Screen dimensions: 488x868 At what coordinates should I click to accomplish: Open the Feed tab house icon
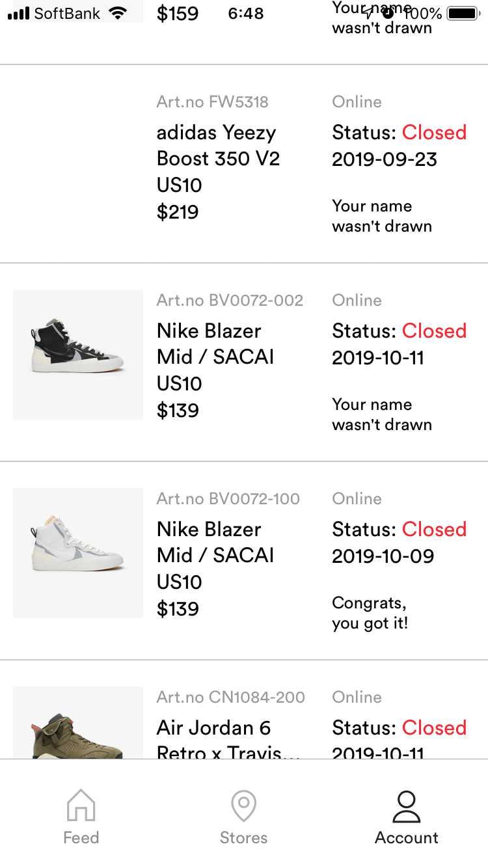pos(81,806)
